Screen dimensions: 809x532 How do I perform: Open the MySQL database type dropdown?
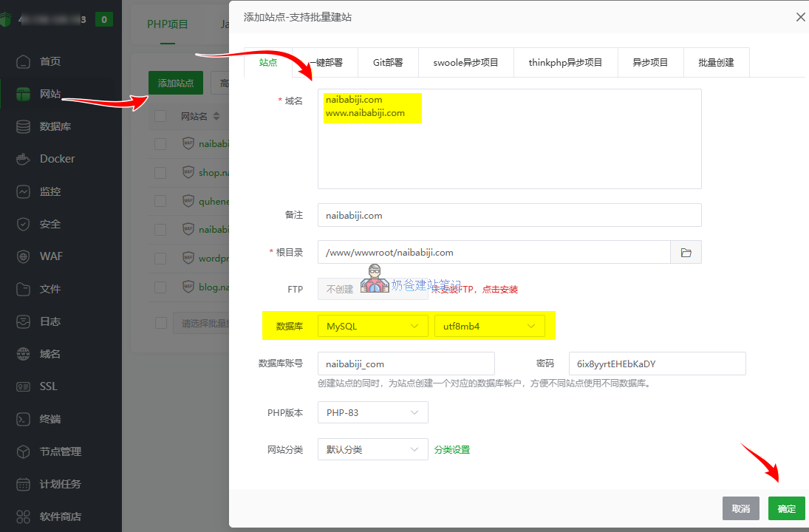tap(372, 325)
